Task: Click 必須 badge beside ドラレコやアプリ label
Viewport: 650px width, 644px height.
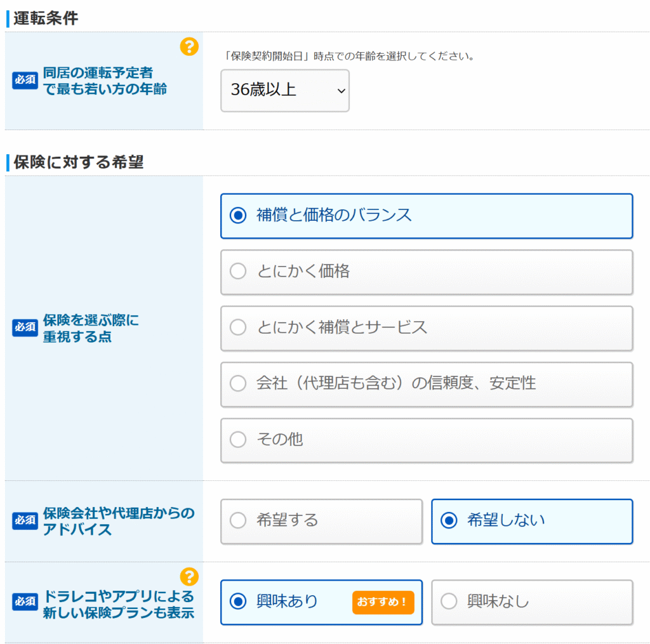Action: coord(25,602)
